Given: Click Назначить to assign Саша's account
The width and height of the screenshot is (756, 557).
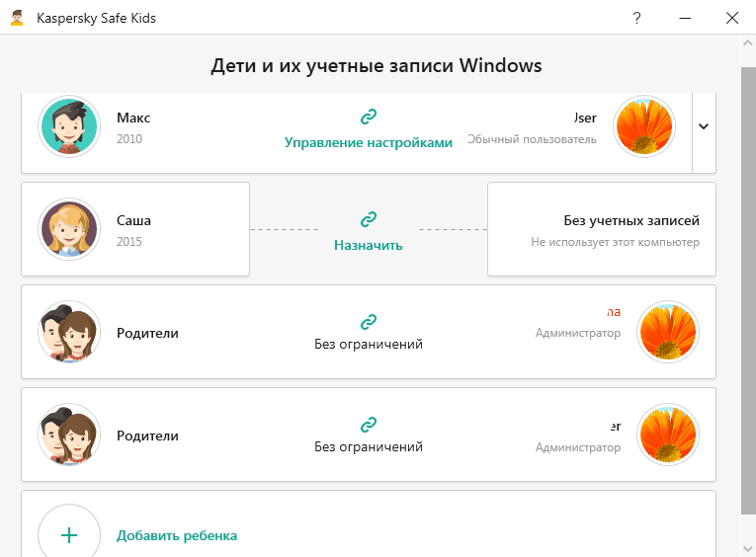Looking at the screenshot, I should tap(369, 245).
